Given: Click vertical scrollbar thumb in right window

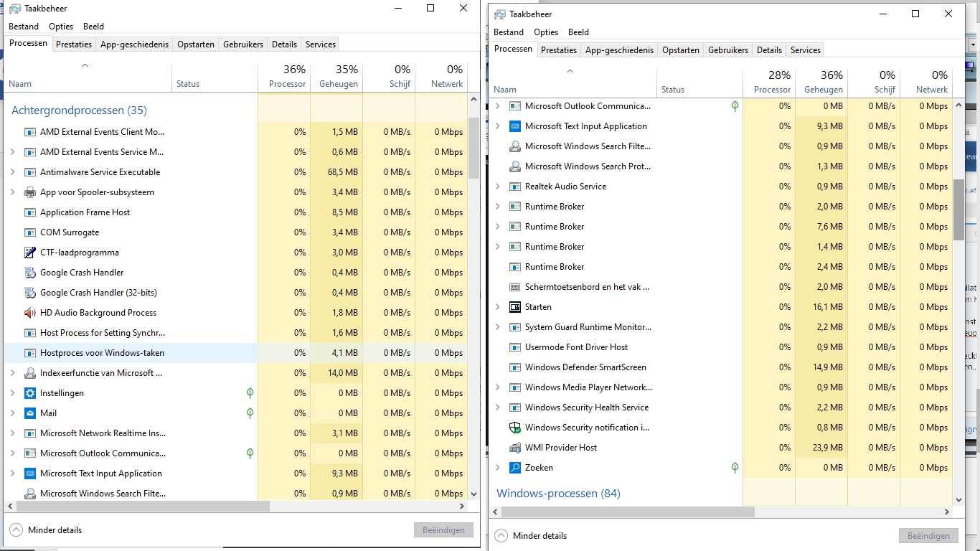Looking at the screenshot, I should coord(958,209).
